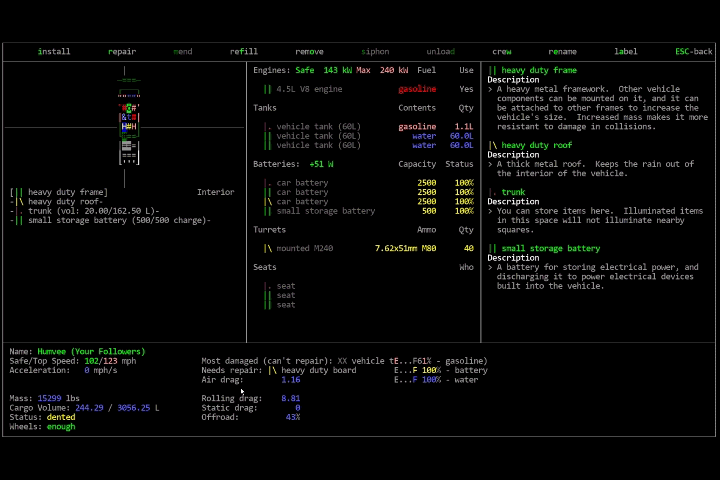This screenshot has height=480, width=720.
Task: Choose the refill action
Action: 244,51
